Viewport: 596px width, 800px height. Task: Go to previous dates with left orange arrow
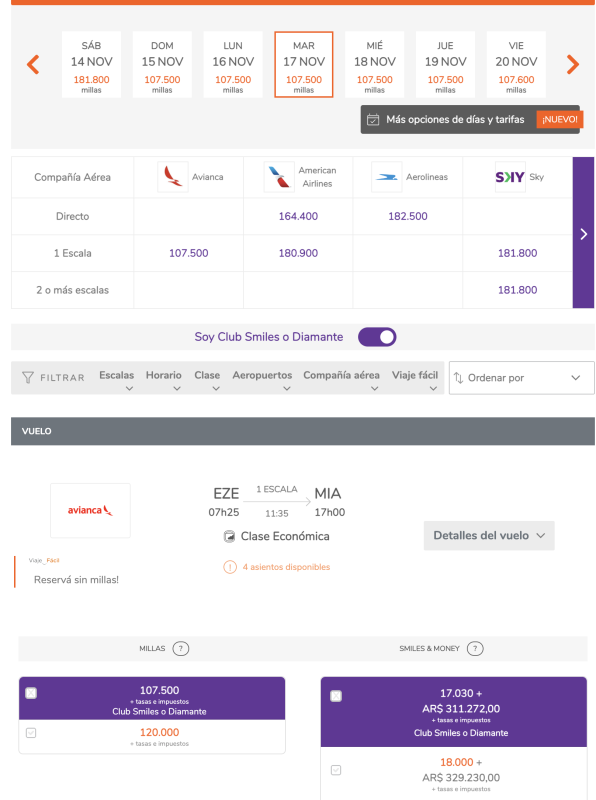coord(33,64)
